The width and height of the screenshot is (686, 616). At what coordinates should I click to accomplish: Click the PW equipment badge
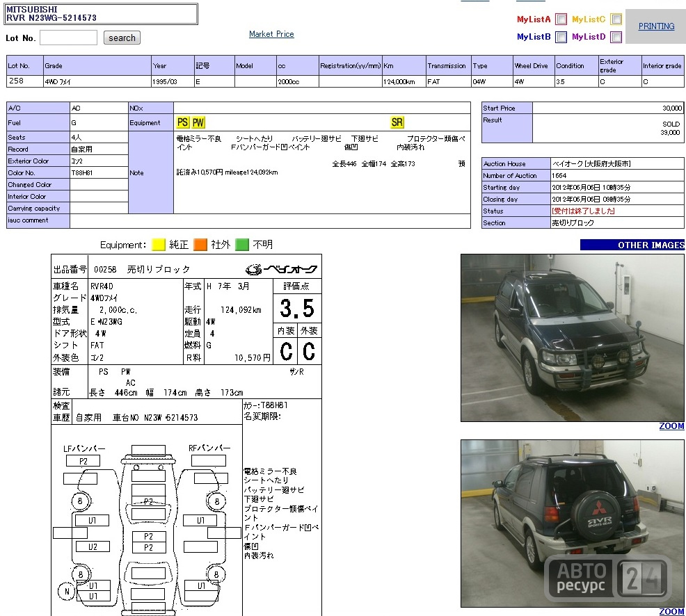(198, 122)
